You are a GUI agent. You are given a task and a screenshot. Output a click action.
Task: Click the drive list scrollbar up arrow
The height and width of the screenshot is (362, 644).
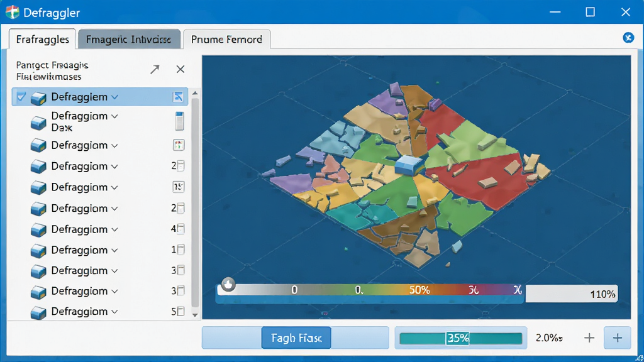coord(195,93)
